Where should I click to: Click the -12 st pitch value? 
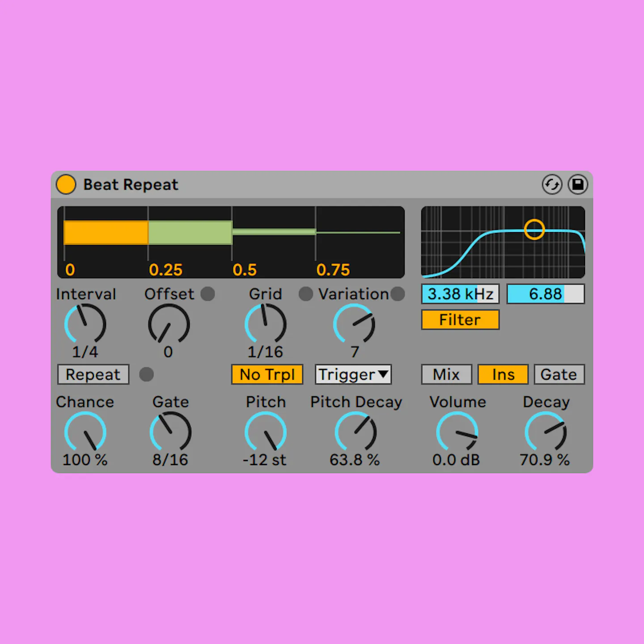click(264, 460)
